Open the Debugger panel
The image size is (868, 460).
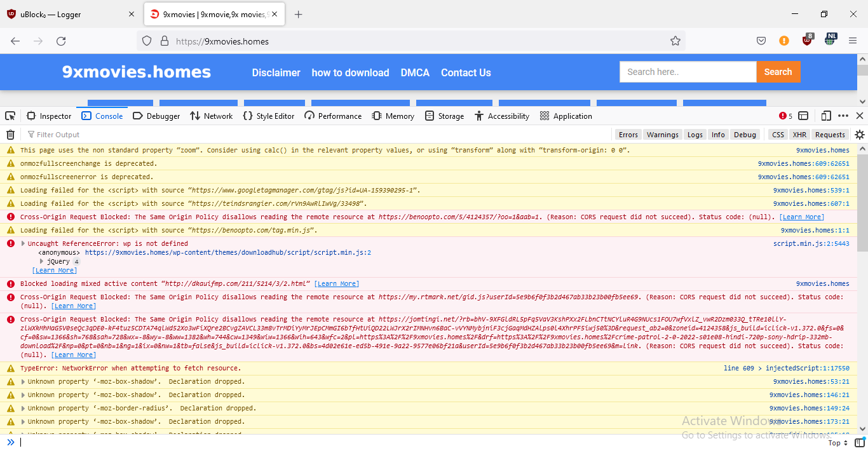click(x=156, y=116)
